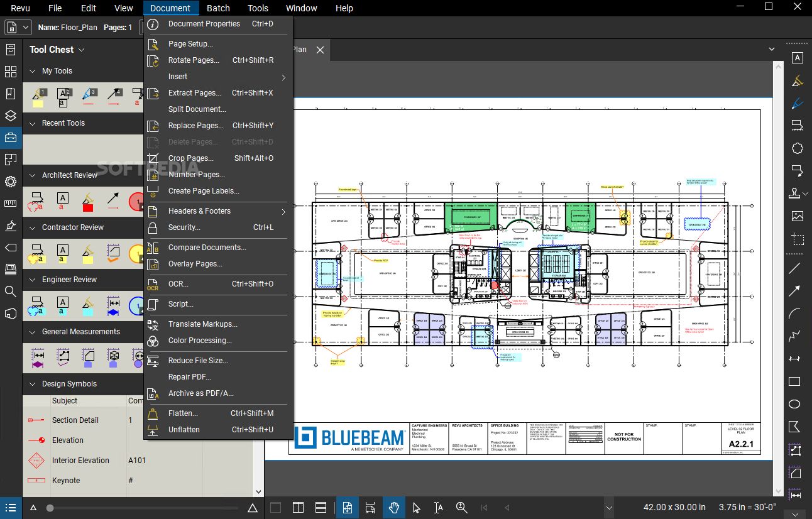The width and height of the screenshot is (812, 519).
Task: Toggle Fit Page view button
Action: point(347,508)
